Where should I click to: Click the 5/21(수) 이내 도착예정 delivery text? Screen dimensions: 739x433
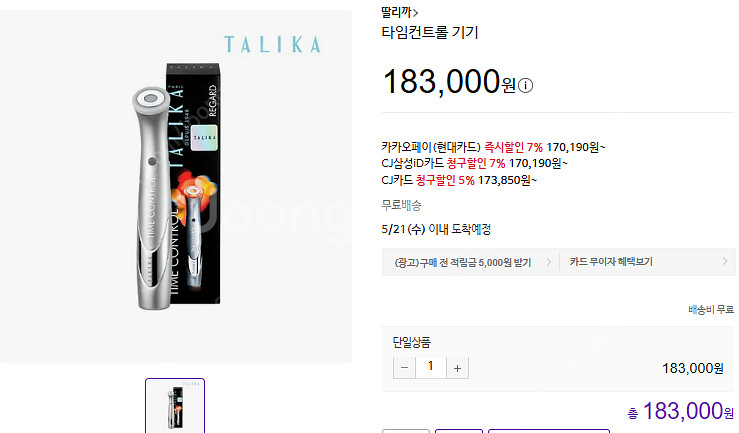click(x=436, y=229)
